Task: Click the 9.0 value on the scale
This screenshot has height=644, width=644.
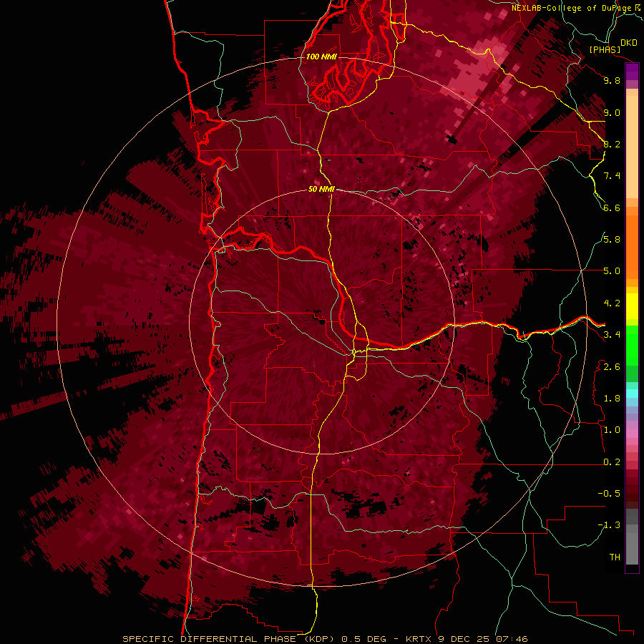Action: [x=612, y=113]
